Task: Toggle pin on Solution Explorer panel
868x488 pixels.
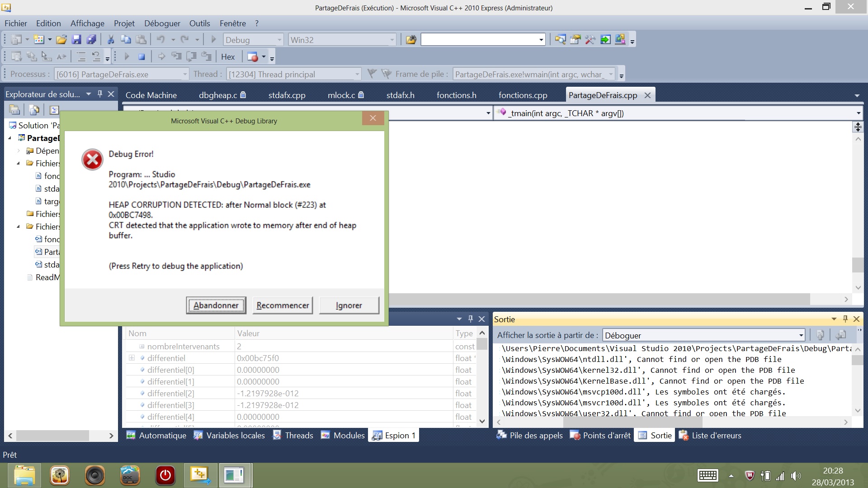Action: (100, 94)
